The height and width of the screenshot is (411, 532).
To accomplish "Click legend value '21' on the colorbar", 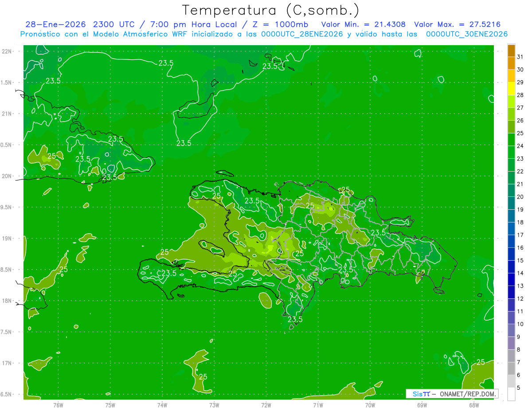I will [520, 184].
